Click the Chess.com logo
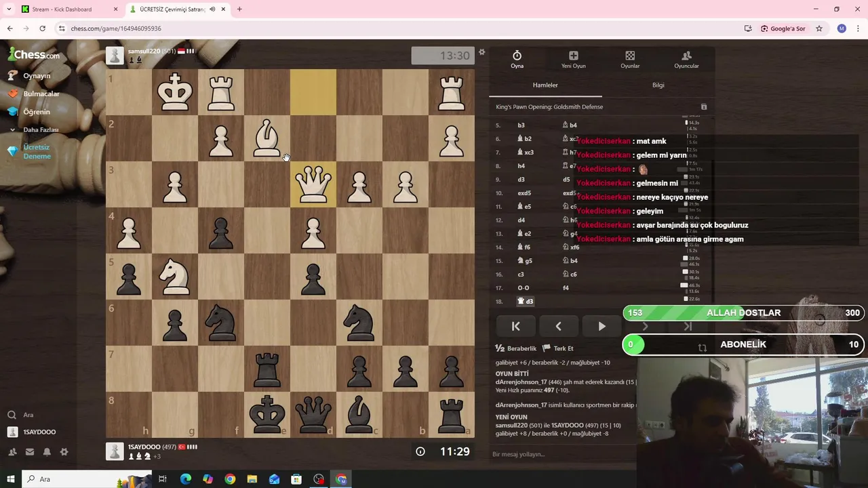868x488 pixels. click(34, 54)
